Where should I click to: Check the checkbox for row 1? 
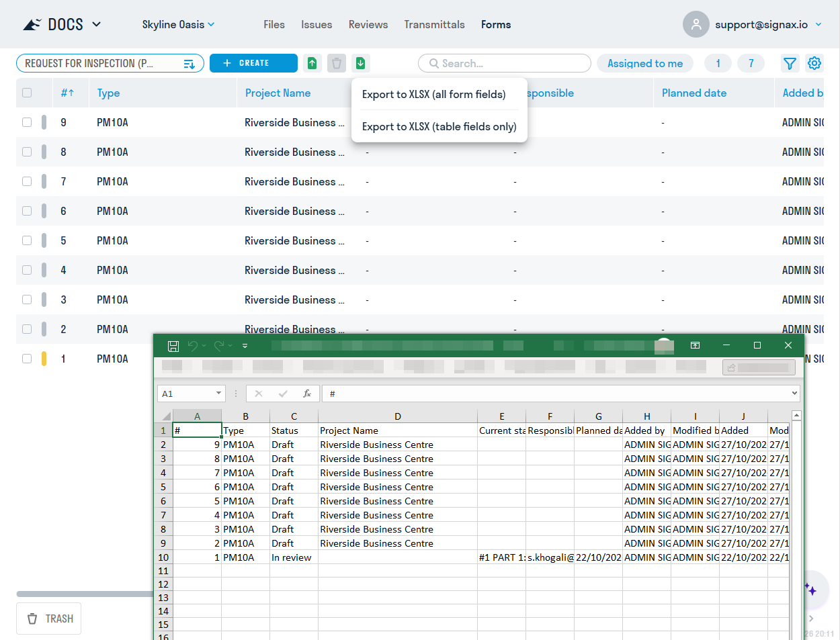point(27,359)
